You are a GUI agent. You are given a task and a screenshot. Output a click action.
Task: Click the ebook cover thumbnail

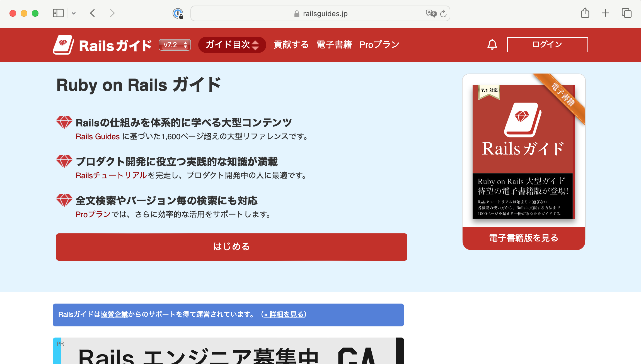(x=523, y=152)
